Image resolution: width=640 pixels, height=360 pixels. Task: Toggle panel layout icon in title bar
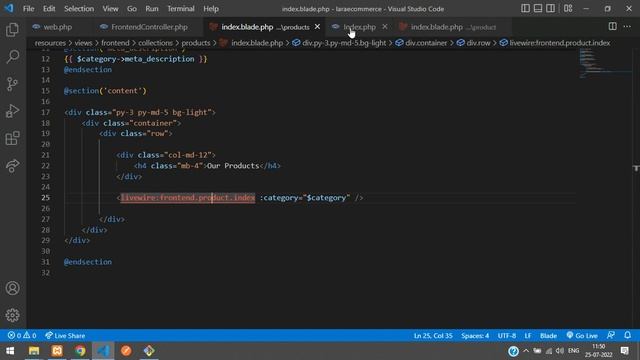tap(538, 8)
